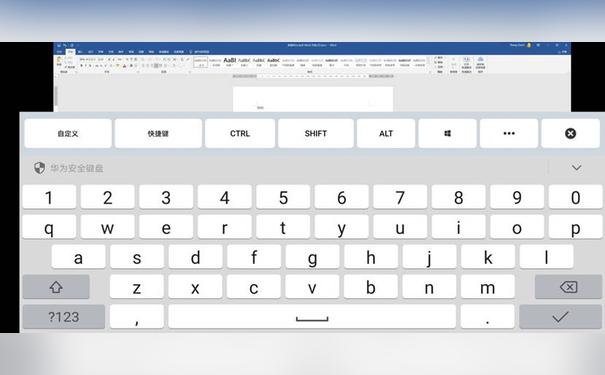Screen dimensions: 605x375
Task: Tap the Huawei secure keyboard shield icon
Action: coord(39,168)
